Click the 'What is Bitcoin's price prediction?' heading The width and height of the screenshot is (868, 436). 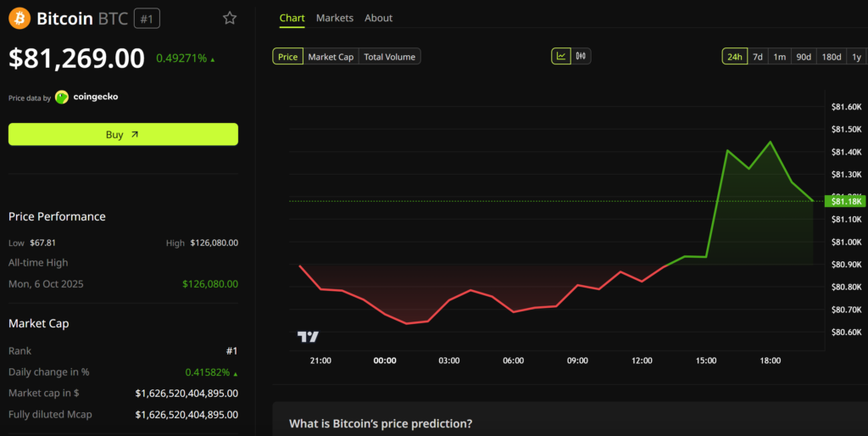[x=381, y=423]
